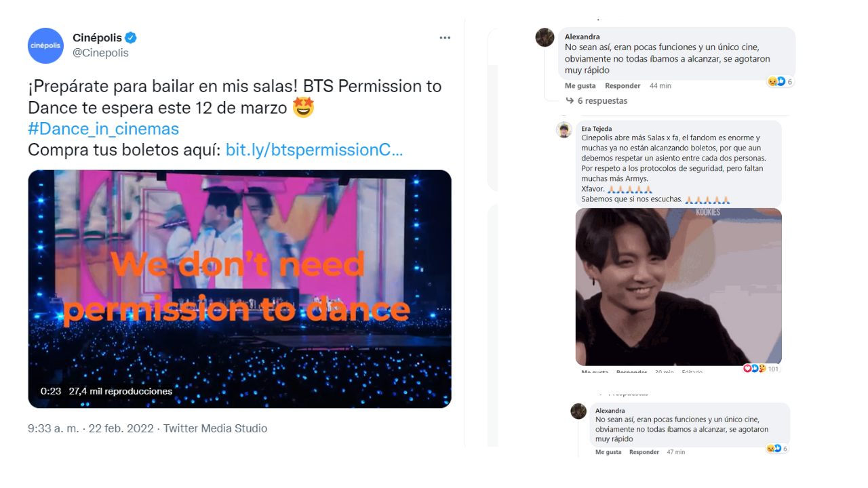
Task: Click Responder under Alexandra's top comment
Action: (x=623, y=86)
